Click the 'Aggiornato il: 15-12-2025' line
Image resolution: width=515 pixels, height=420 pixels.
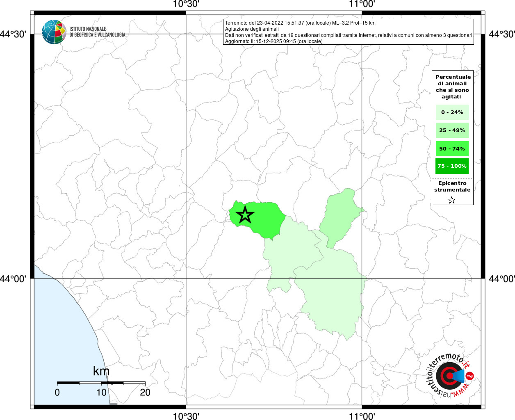click(274, 41)
